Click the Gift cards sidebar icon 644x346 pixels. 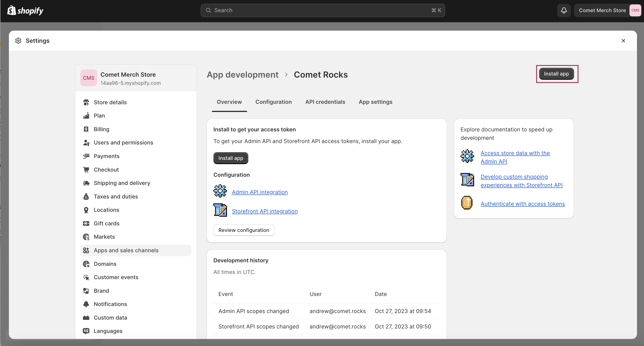(86, 223)
